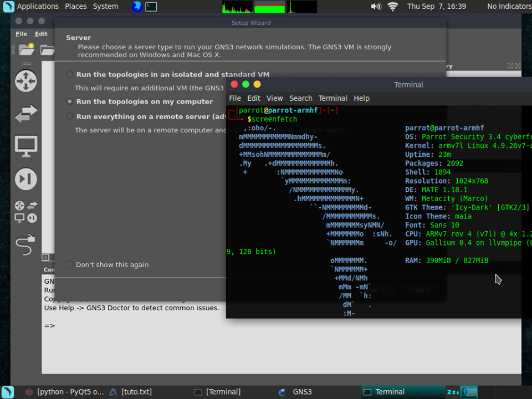Browse routers in GNS3 device sidebar
This screenshot has width=532, height=399.
coord(26,81)
